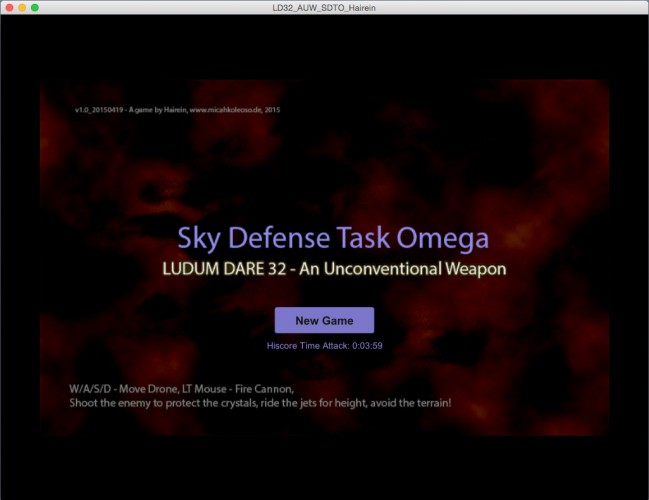The width and height of the screenshot is (649, 500).
Task: Click the 'Sky Defense Task Omega' title
Action: pyautogui.click(x=333, y=238)
